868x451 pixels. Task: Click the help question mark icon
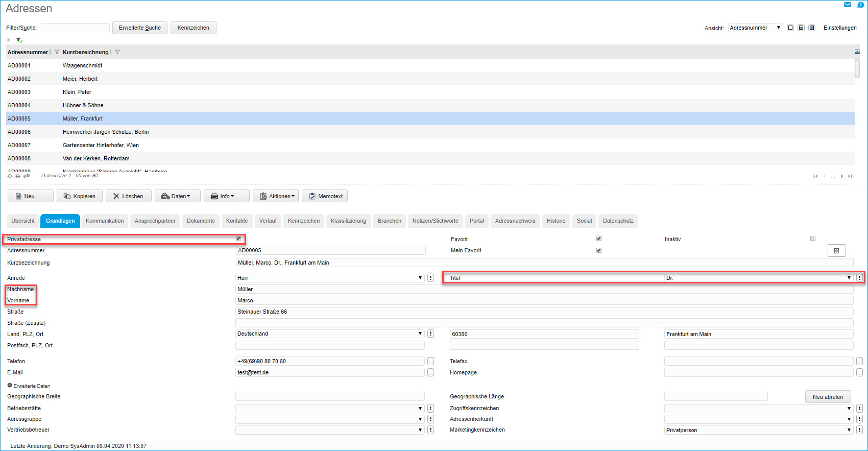tap(860, 5)
